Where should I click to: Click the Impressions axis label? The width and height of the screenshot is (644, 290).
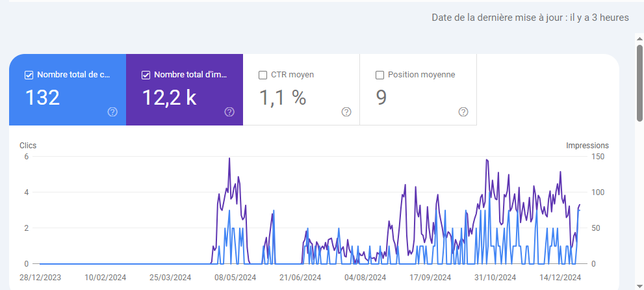pos(587,146)
